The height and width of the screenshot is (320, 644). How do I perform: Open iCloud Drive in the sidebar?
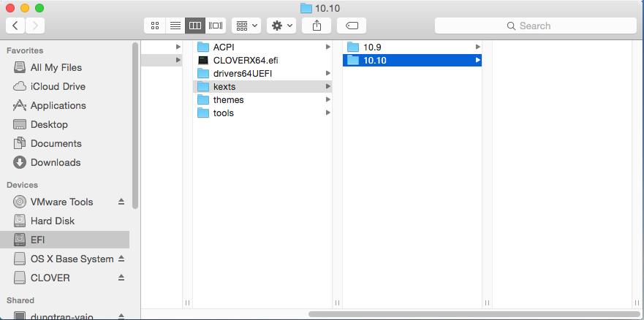[58, 86]
